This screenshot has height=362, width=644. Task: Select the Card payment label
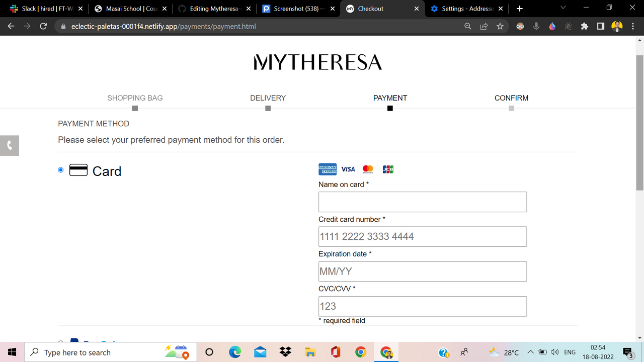[107, 171]
